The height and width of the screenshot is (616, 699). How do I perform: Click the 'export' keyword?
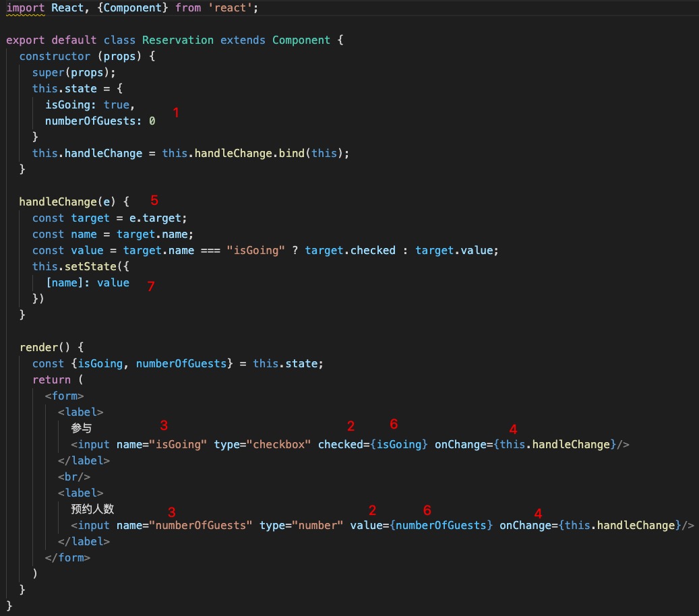point(26,40)
